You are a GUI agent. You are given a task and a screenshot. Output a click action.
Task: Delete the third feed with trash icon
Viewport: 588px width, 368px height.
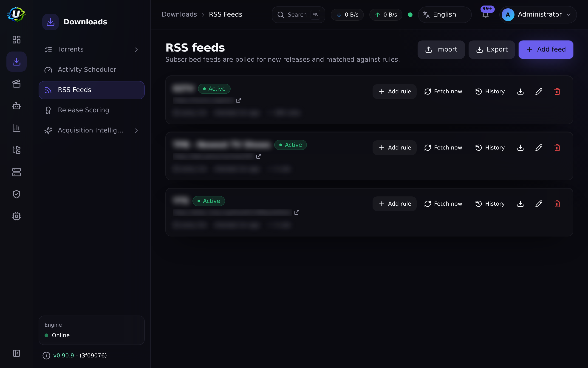(557, 204)
